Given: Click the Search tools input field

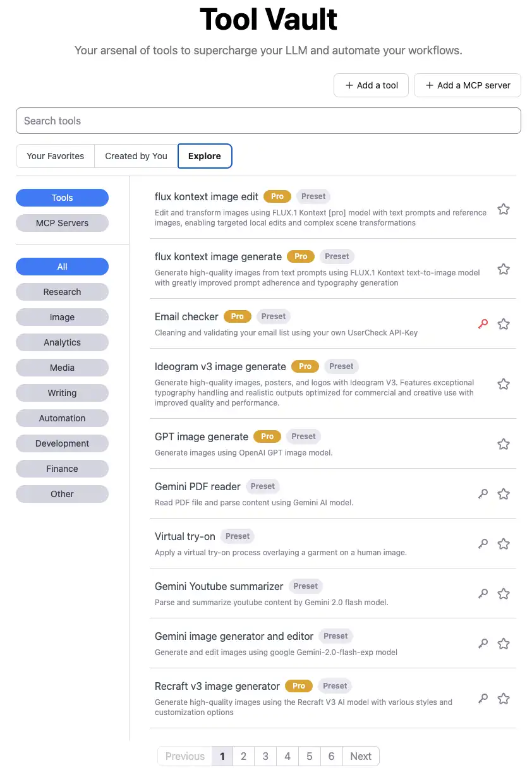Looking at the screenshot, I should pyautogui.click(x=269, y=121).
